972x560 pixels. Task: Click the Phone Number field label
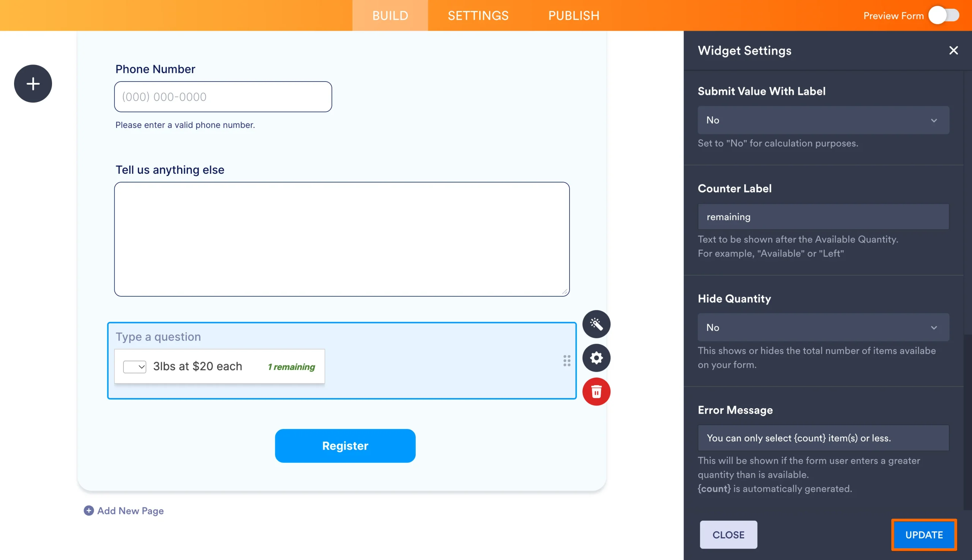(x=155, y=69)
